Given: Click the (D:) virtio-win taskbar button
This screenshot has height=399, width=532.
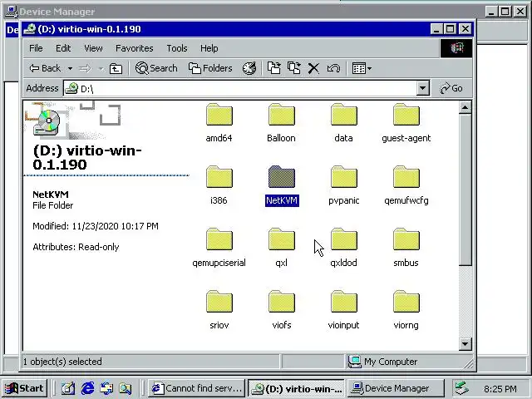Looking at the screenshot, I should [297, 388].
